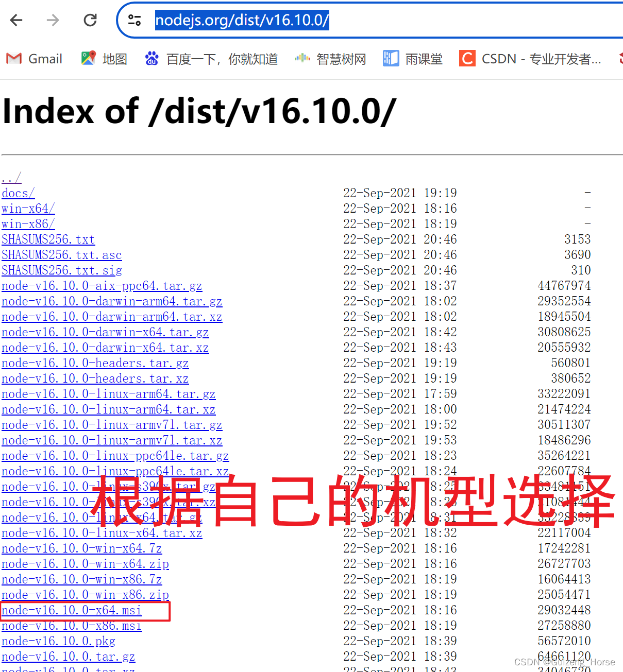Click inside the address bar URL field
This screenshot has width=623, height=672.
(x=242, y=20)
